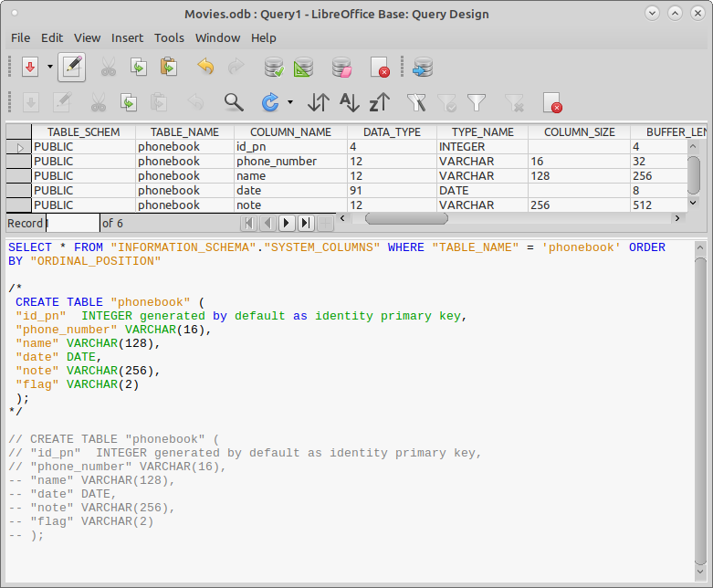Click the Run Query icon

[x=274, y=68]
